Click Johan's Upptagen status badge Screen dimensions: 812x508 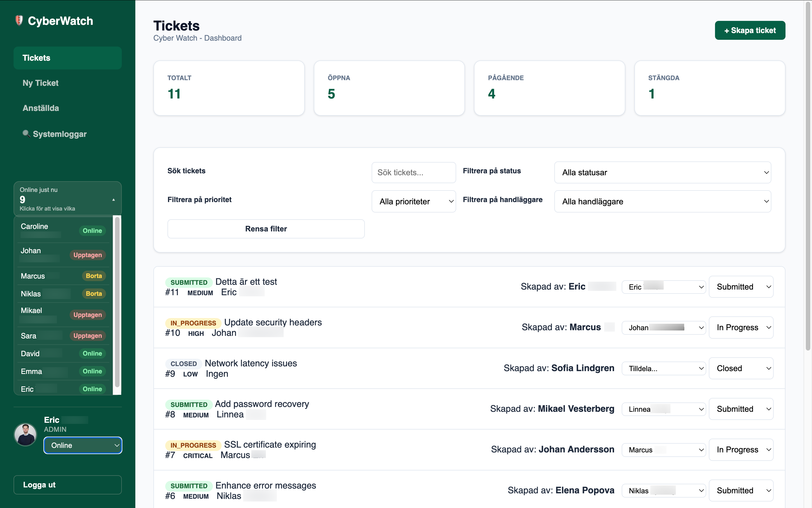tap(88, 255)
